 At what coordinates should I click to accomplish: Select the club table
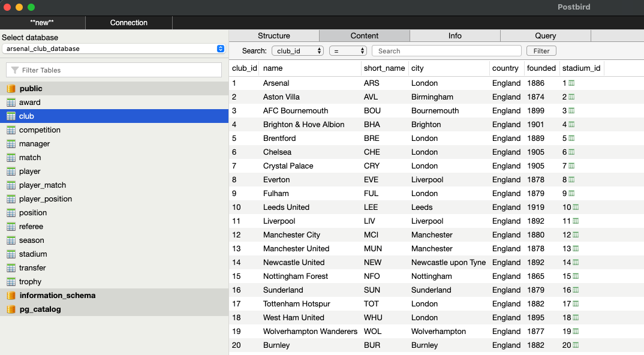point(114,116)
